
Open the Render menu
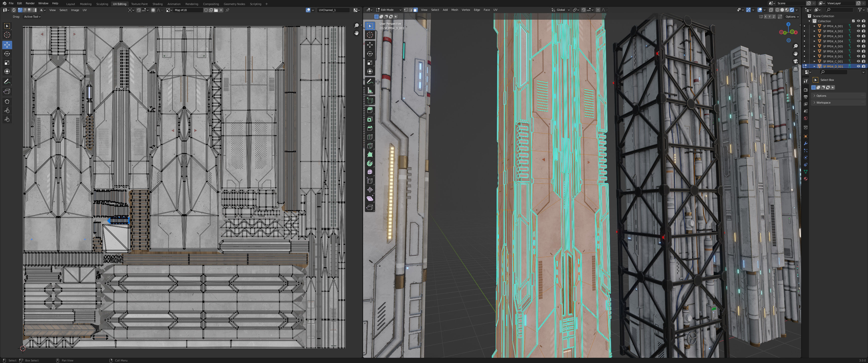tap(30, 3)
